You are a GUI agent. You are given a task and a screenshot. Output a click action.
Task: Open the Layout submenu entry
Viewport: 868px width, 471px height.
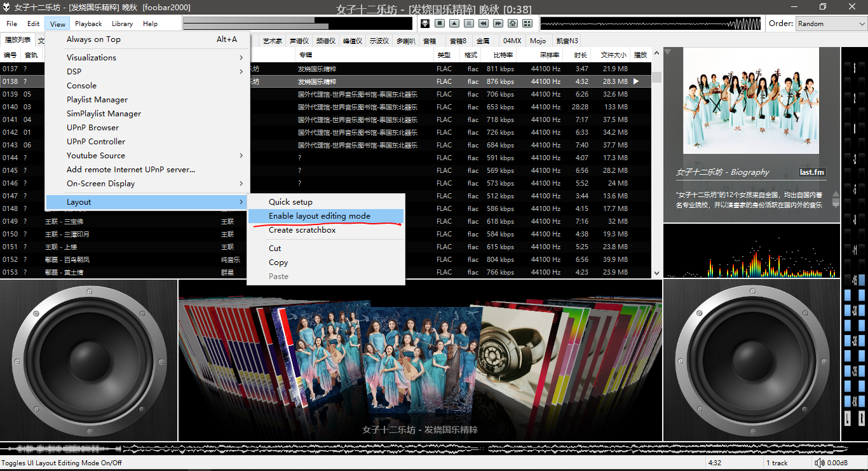[x=146, y=202]
